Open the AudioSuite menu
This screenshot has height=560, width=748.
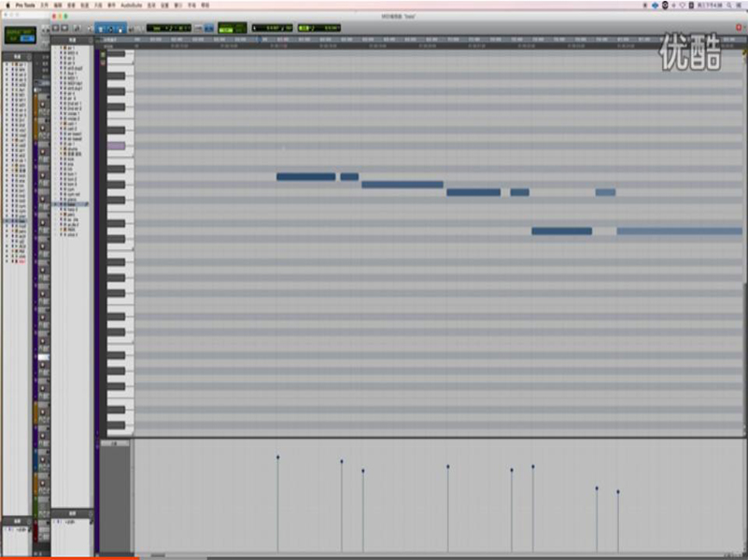pyautogui.click(x=130, y=5)
